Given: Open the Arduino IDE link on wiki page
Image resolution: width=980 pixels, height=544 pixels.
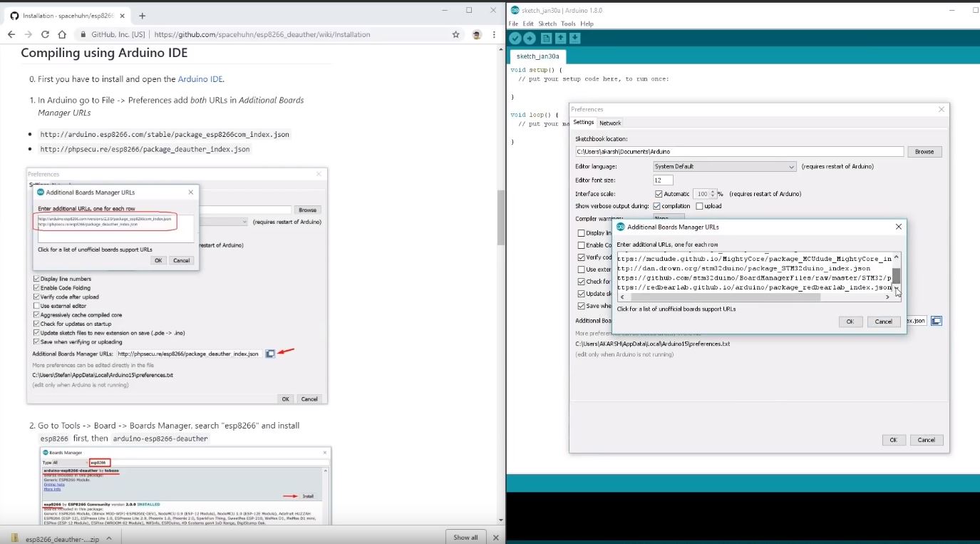Looking at the screenshot, I should coord(200,79).
